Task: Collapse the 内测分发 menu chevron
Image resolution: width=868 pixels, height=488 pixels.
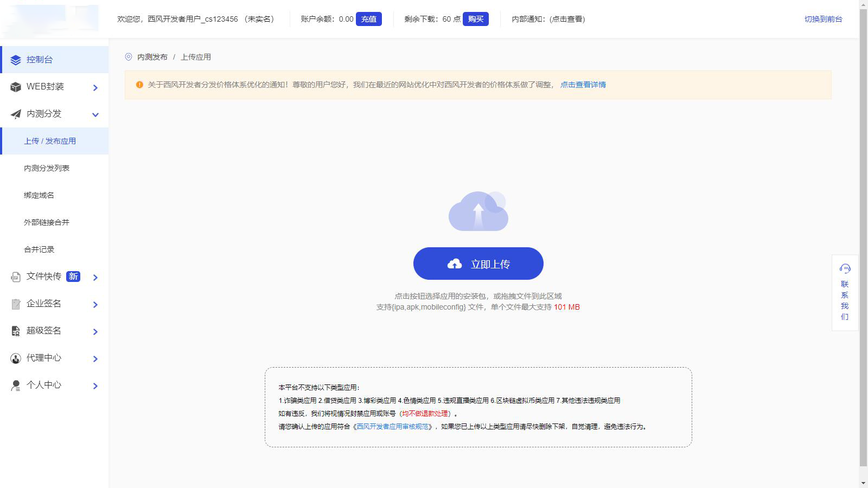Action: [x=95, y=114]
